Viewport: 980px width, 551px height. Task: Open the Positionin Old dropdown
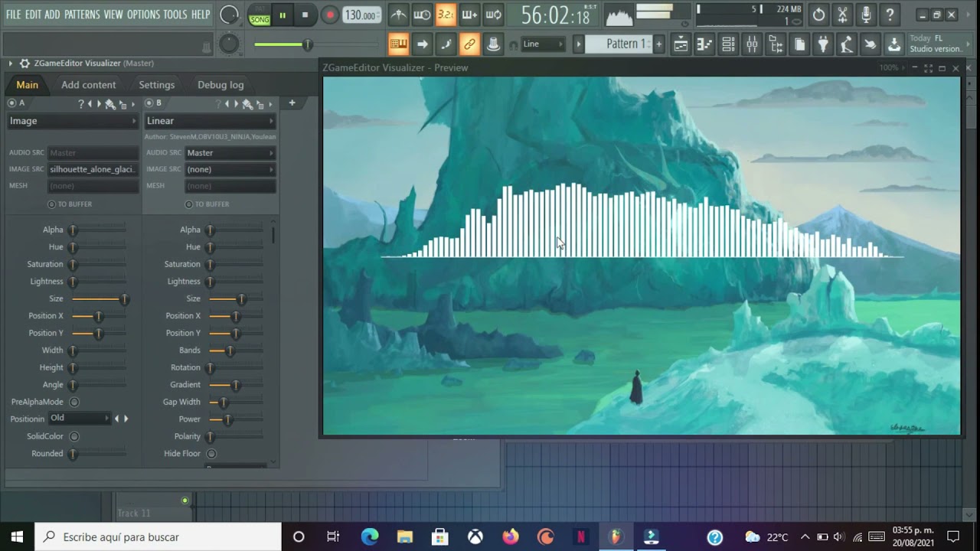coord(80,419)
